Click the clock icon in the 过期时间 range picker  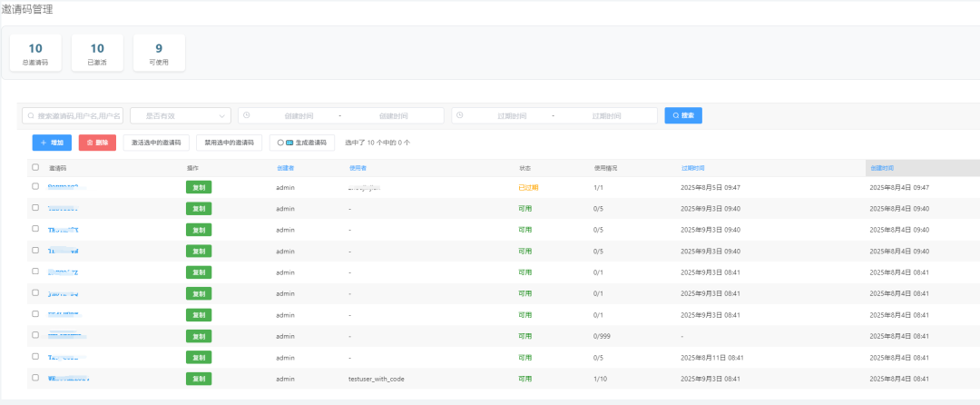click(460, 115)
